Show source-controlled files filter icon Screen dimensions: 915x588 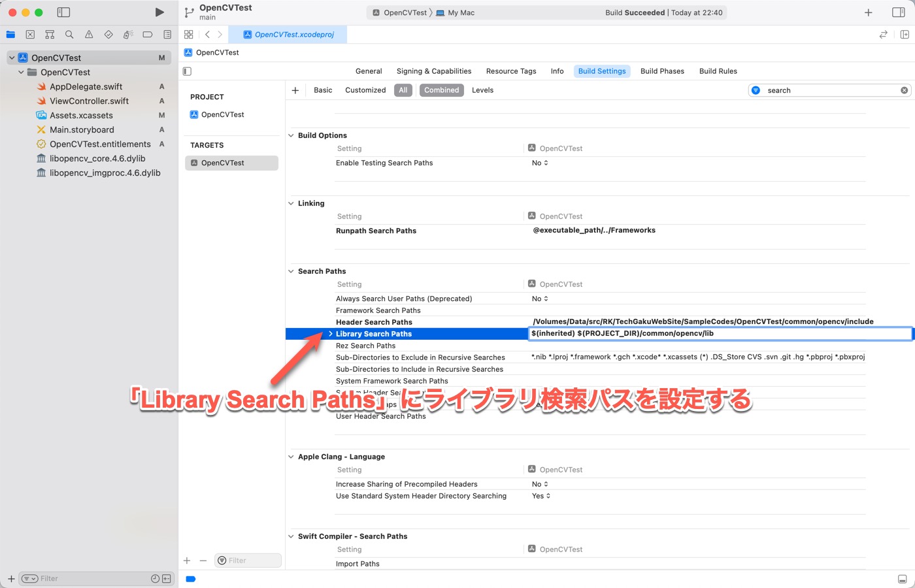(167, 579)
